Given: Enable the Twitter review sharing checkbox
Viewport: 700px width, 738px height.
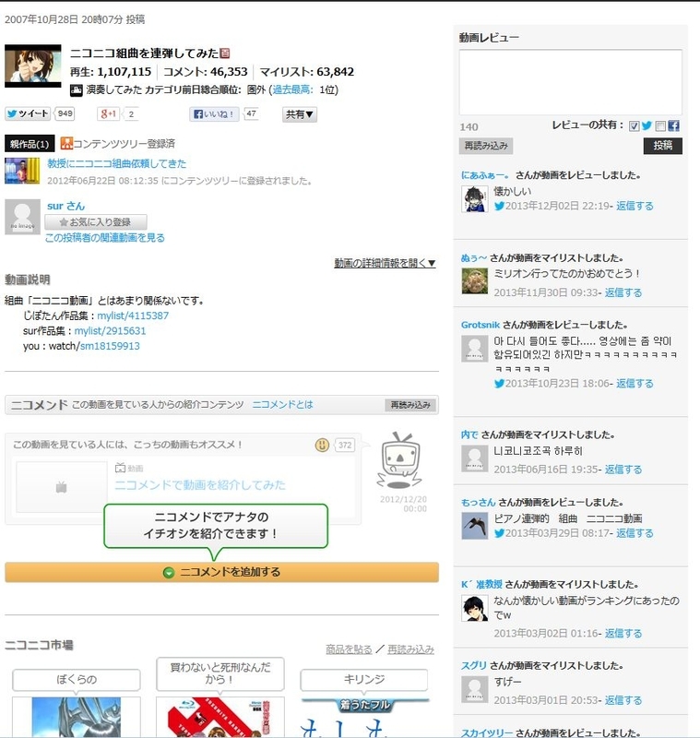Looking at the screenshot, I should (635, 126).
